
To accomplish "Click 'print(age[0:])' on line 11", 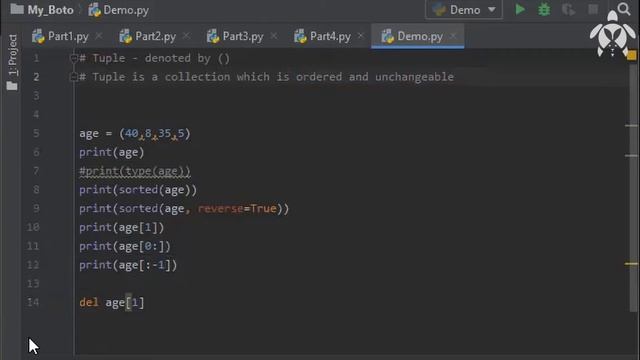I will pyautogui.click(x=125, y=247).
